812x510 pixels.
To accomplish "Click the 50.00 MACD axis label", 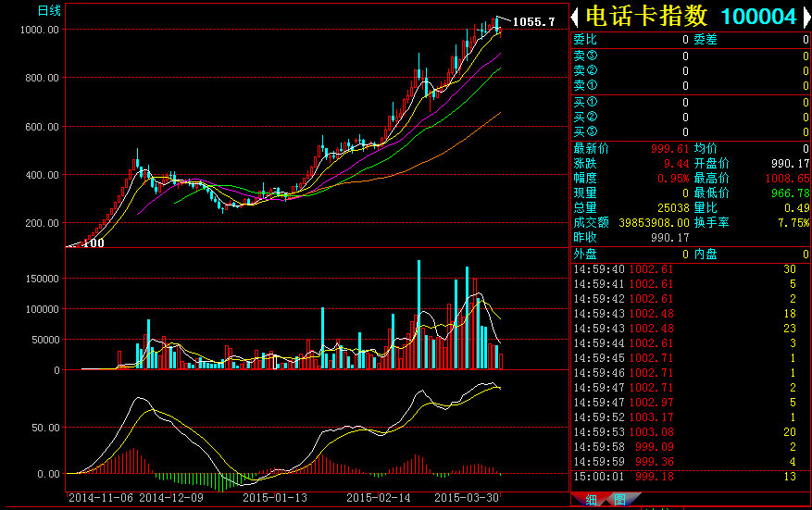I will (x=45, y=428).
